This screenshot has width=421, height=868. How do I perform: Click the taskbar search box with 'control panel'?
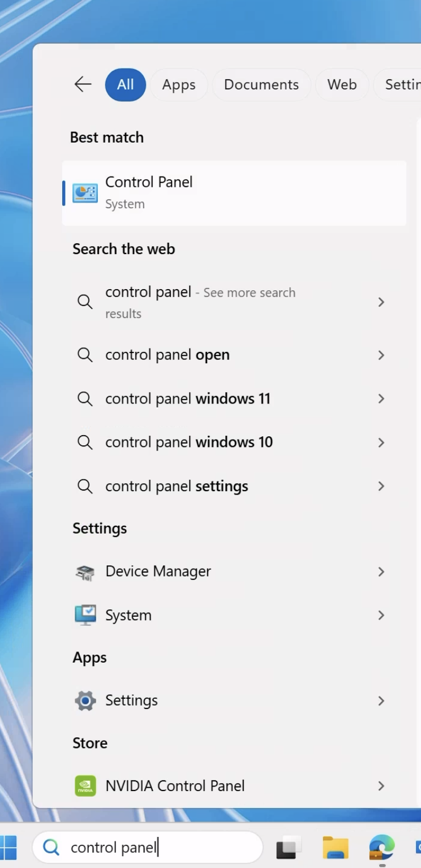click(x=148, y=847)
